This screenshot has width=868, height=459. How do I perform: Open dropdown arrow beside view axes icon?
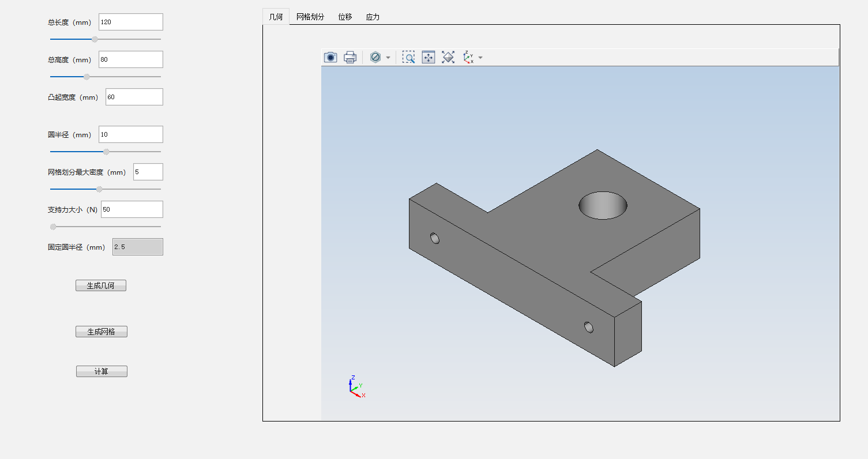480,58
